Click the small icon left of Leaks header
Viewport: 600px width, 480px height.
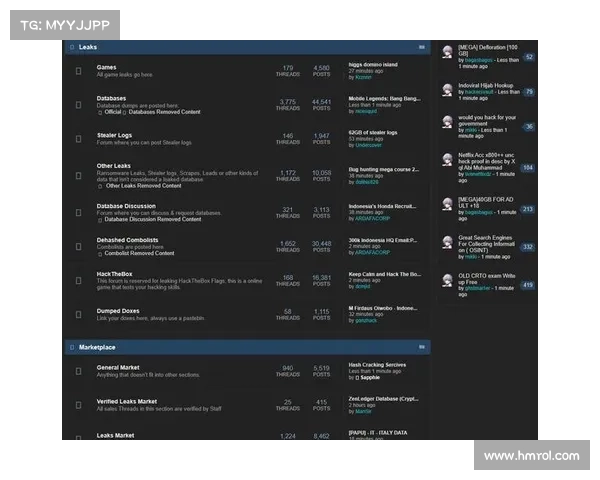[x=72, y=47]
